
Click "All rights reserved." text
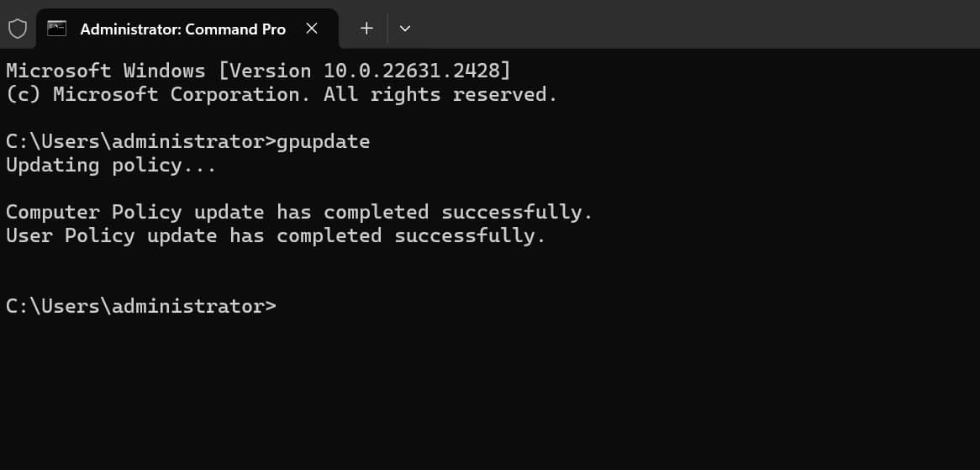(440, 95)
